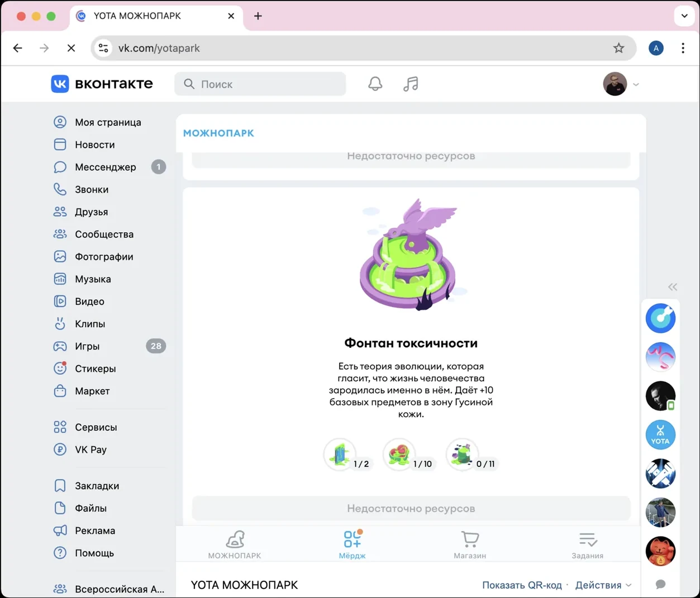
Task: Open chat message icon at bottom right
Action: click(660, 584)
